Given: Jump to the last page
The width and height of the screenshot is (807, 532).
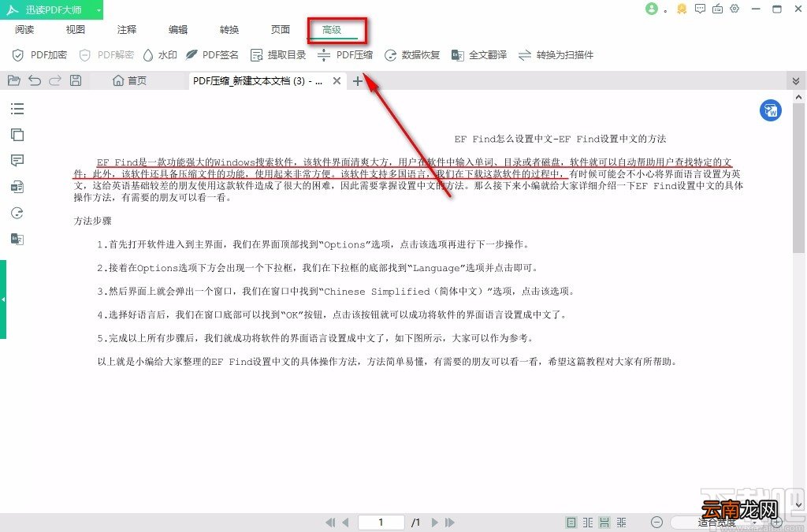Looking at the screenshot, I should click(450, 523).
